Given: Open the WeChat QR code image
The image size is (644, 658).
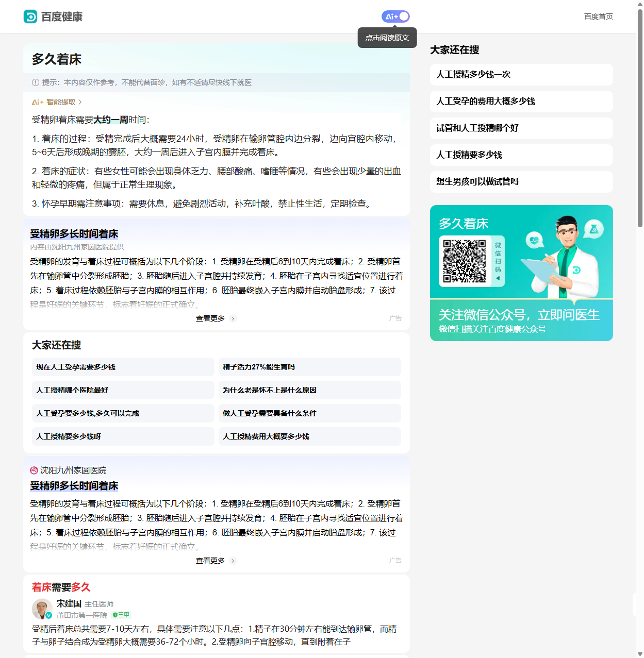Looking at the screenshot, I should [x=465, y=261].
